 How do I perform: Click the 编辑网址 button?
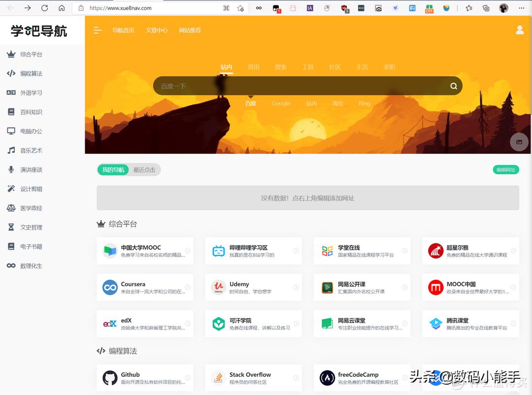point(506,170)
